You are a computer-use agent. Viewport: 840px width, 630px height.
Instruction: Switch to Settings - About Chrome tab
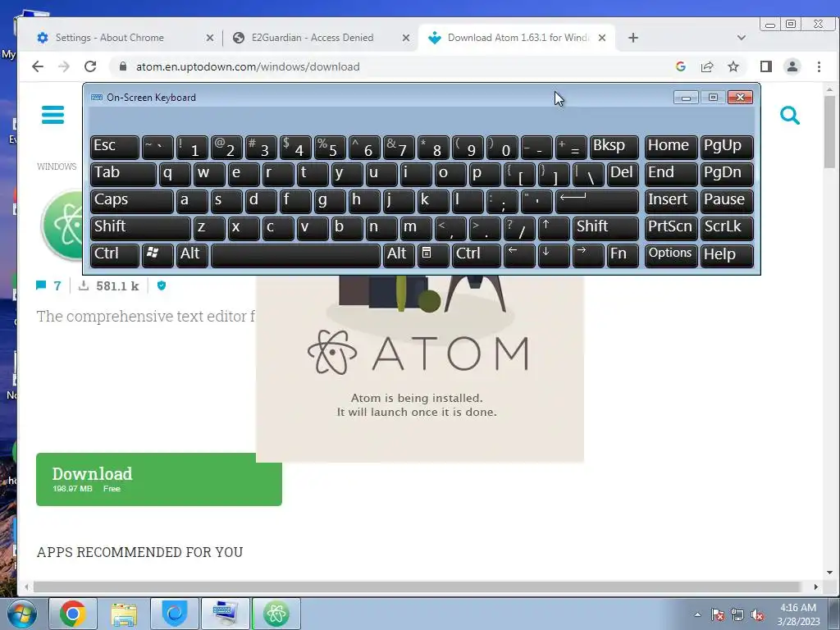[x=110, y=38]
